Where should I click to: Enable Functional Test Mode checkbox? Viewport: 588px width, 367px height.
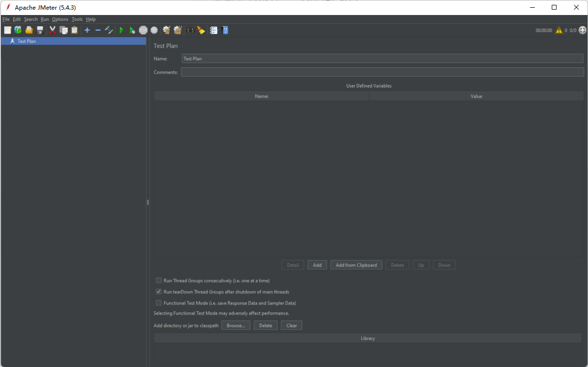[159, 303]
